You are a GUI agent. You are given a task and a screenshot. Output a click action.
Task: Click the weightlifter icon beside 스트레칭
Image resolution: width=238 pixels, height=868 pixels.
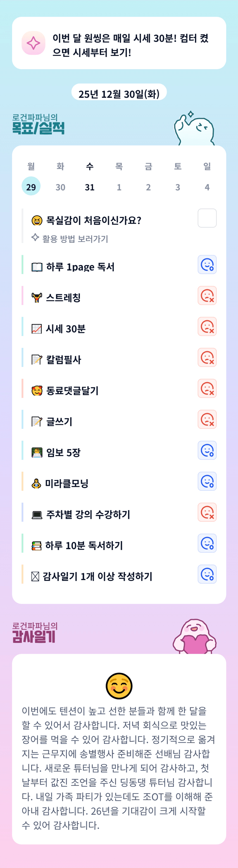[x=37, y=298]
